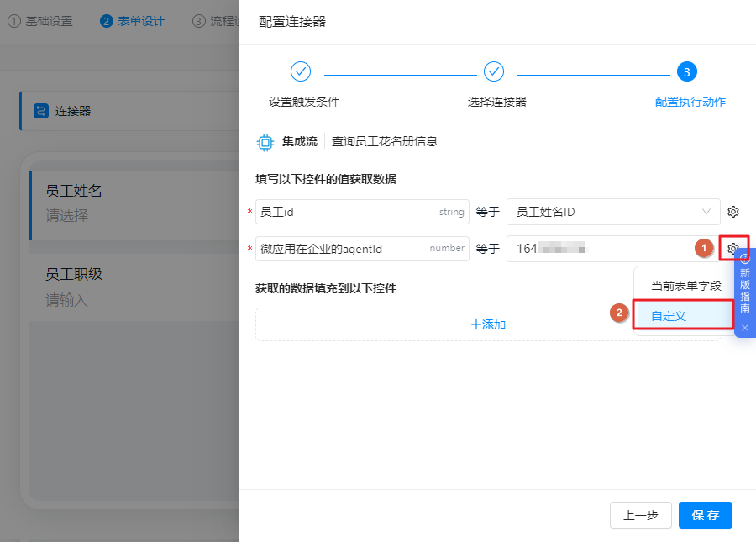756x542 pixels.
Task: Click the red badge numbered 1
Action: click(x=704, y=248)
